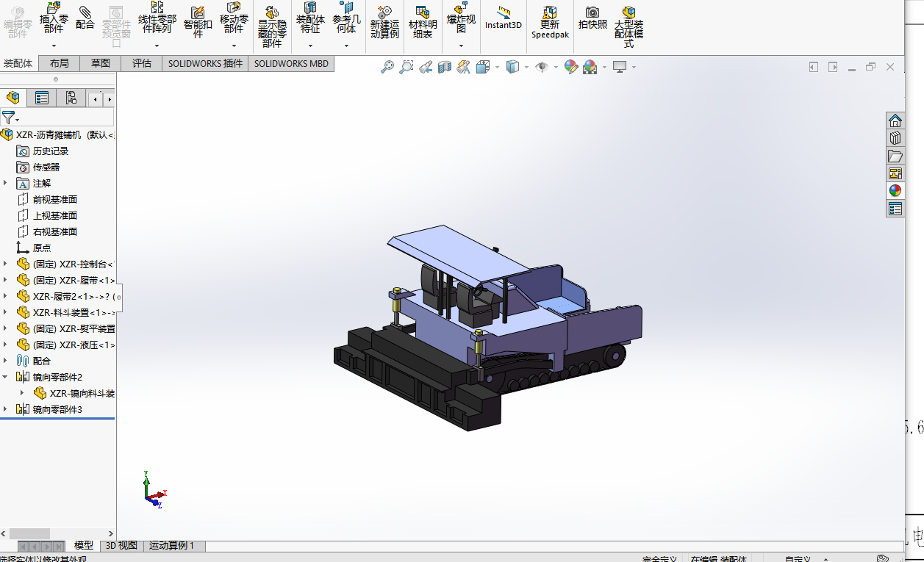The width and height of the screenshot is (924, 562).
Task: Expand the 注解 Annotations folder
Action: click(5, 183)
